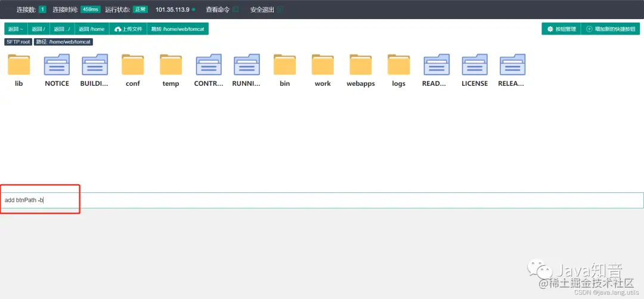Screen dimensions: 644x299
Task: Click the 正常 running status badge
Action: tap(140, 10)
